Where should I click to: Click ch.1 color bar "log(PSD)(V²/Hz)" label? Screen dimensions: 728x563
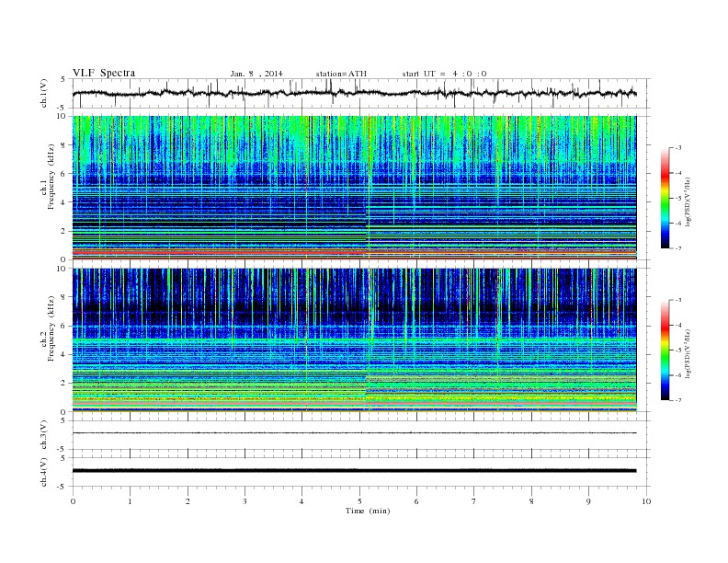(688, 201)
